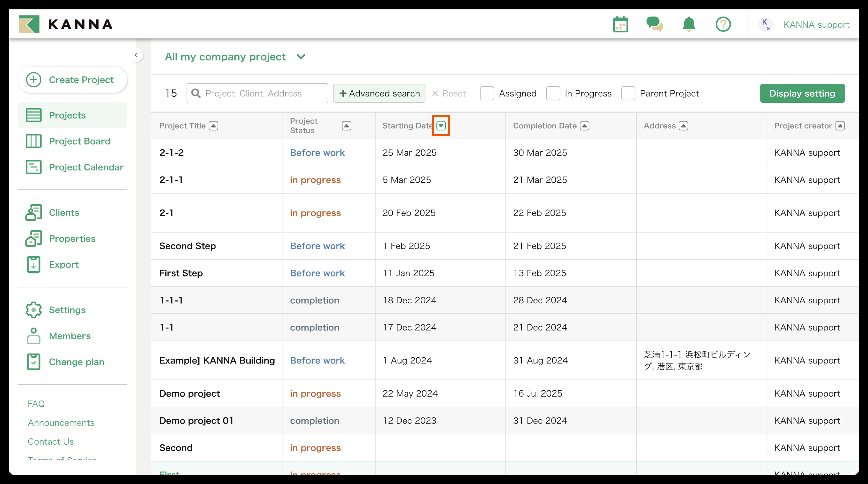Tick the Parent Project checkbox
Viewport: 868px width, 484px height.
[628, 93]
